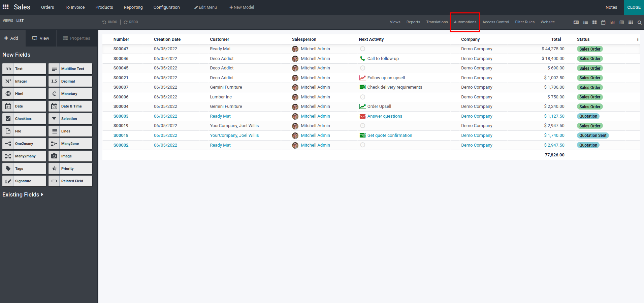Viewport: 644px width, 303px height.
Task: Open the Reports section link
Action: [413, 22]
